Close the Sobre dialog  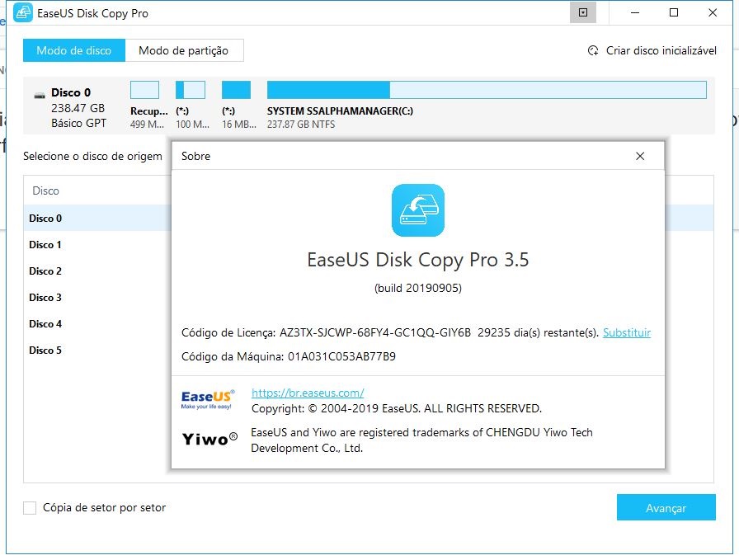pos(639,156)
